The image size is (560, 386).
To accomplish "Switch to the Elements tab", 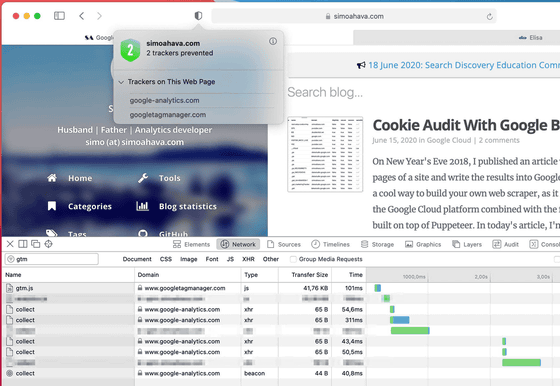I will [191, 244].
